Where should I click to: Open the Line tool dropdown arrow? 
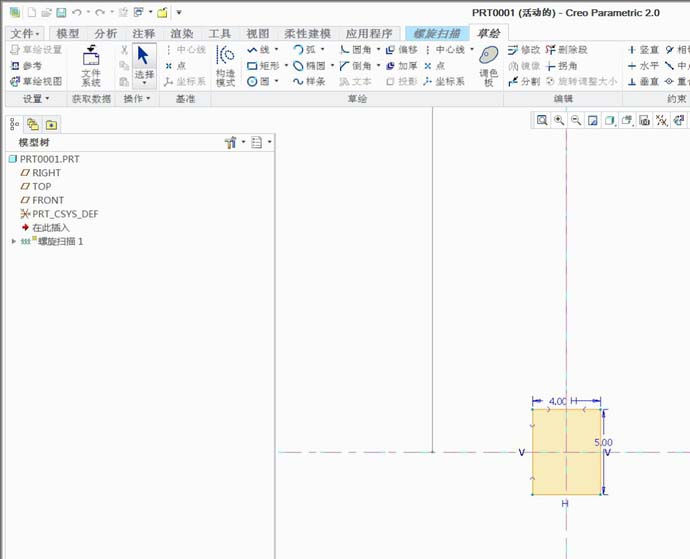[x=277, y=50]
